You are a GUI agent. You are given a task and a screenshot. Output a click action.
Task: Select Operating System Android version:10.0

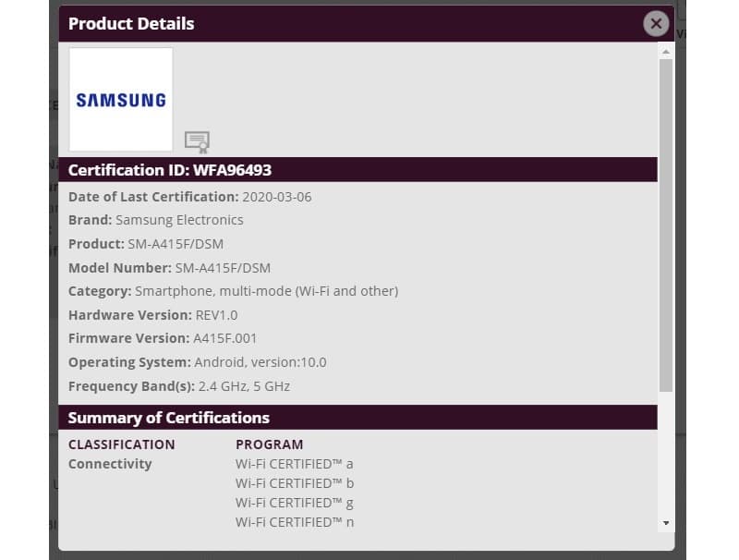click(x=260, y=362)
